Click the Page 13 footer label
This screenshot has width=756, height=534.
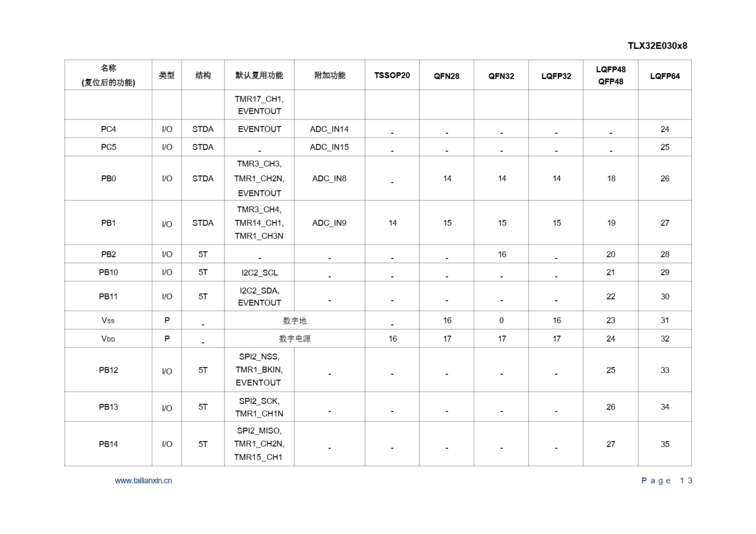coord(667,481)
